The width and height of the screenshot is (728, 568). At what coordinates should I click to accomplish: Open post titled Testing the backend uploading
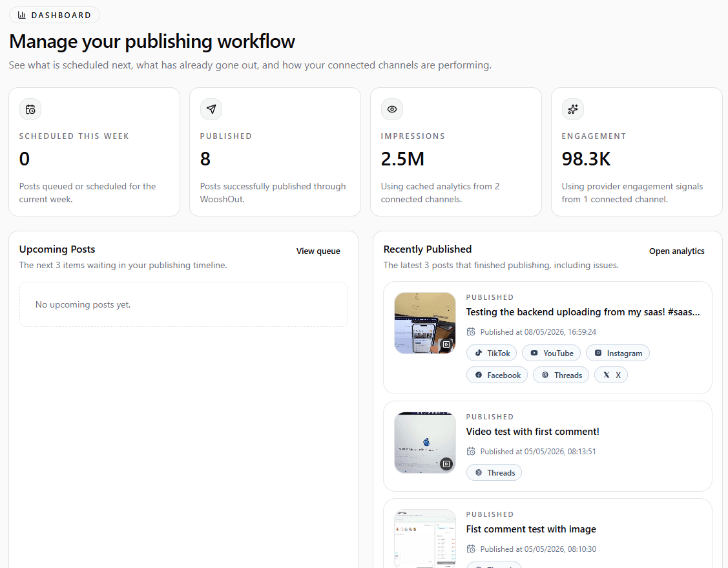click(583, 311)
